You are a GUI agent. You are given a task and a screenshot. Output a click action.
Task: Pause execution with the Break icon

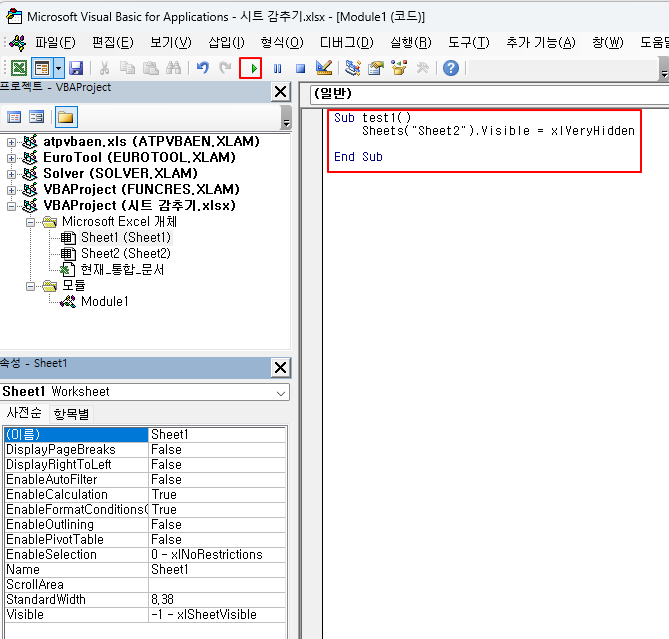pyautogui.click(x=277, y=68)
